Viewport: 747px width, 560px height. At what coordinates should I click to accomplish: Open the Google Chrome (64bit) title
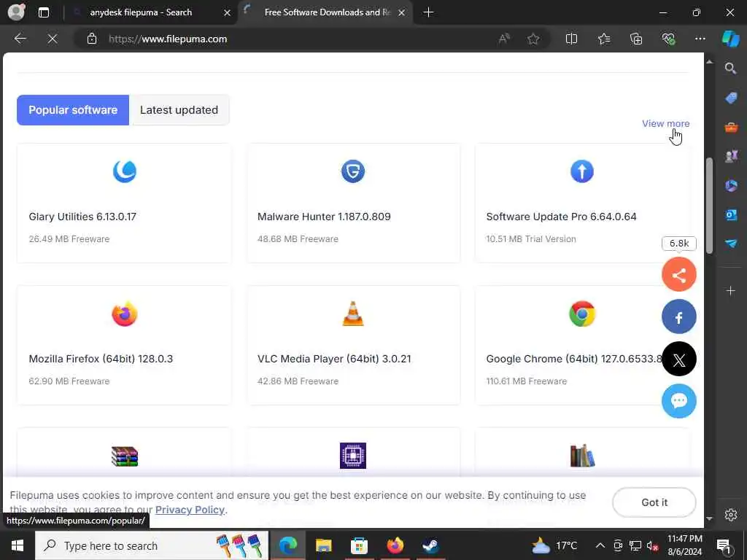pos(574,359)
